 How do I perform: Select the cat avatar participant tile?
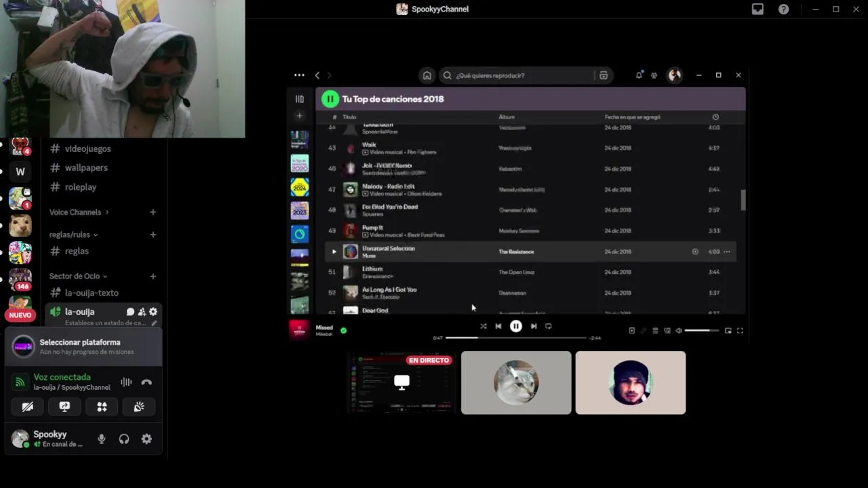[516, 382]
